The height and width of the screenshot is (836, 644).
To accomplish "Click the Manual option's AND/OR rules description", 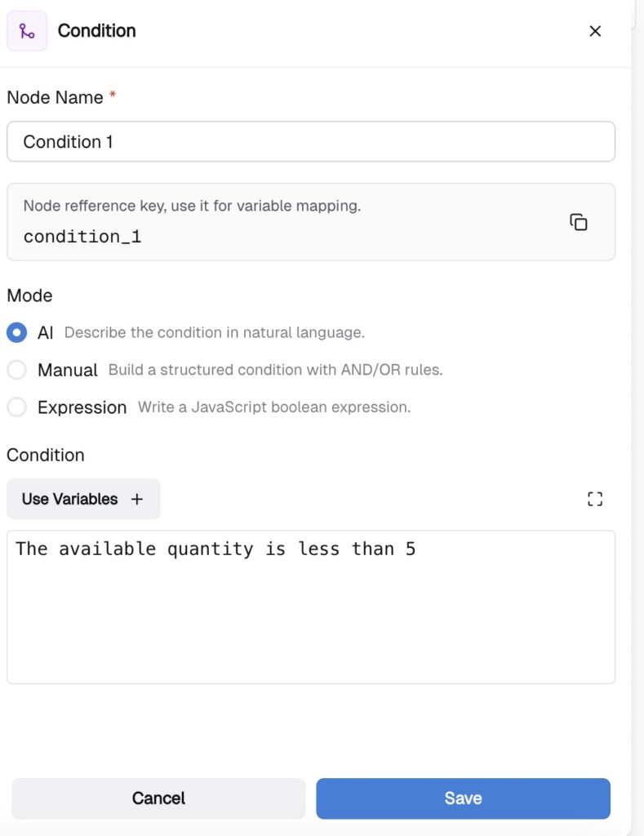I will [x=275, y=370].
